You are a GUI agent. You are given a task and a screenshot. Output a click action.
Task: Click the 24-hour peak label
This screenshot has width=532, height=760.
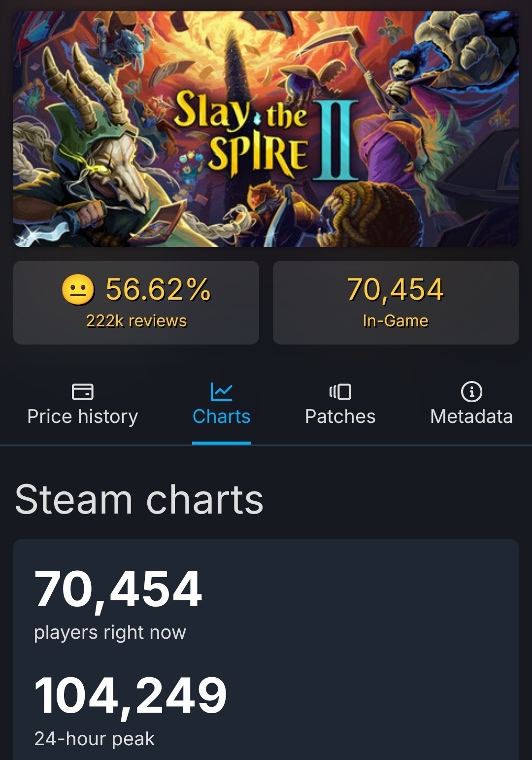95,739
